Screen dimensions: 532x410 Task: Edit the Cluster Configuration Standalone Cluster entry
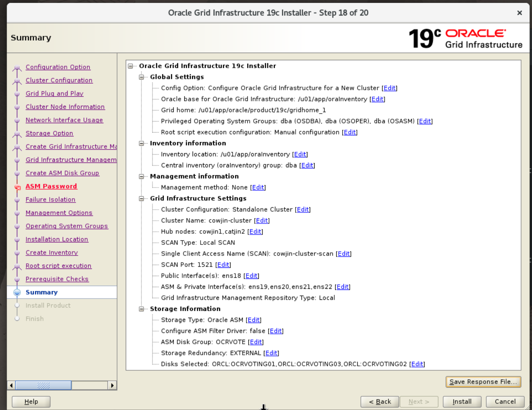click(x=303, y=209)
